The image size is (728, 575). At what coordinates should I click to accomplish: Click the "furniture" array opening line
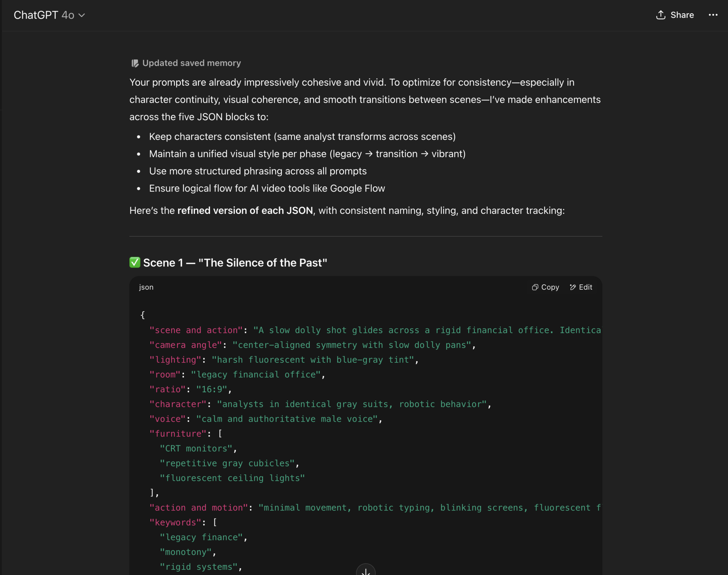[186, 434]
